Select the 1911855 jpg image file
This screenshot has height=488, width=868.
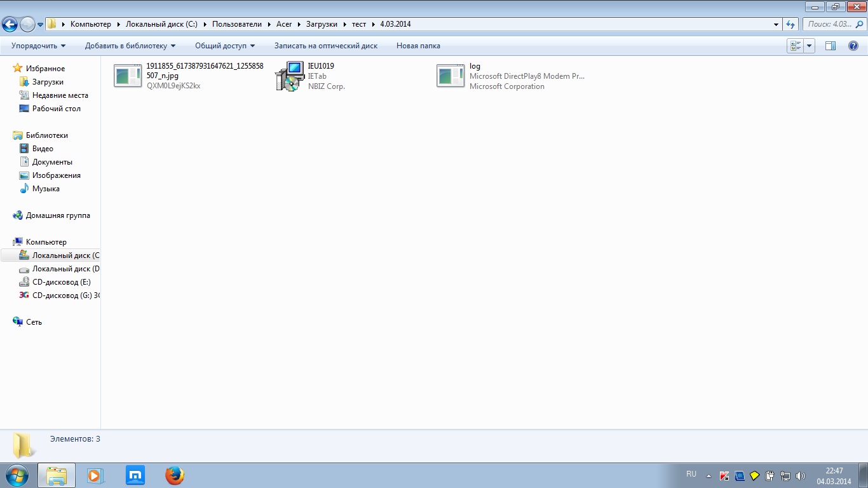(128, 76)
